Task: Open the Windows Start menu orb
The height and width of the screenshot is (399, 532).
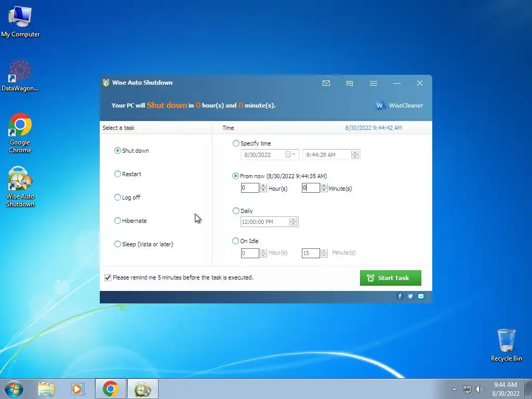Action: pos(14,389)
